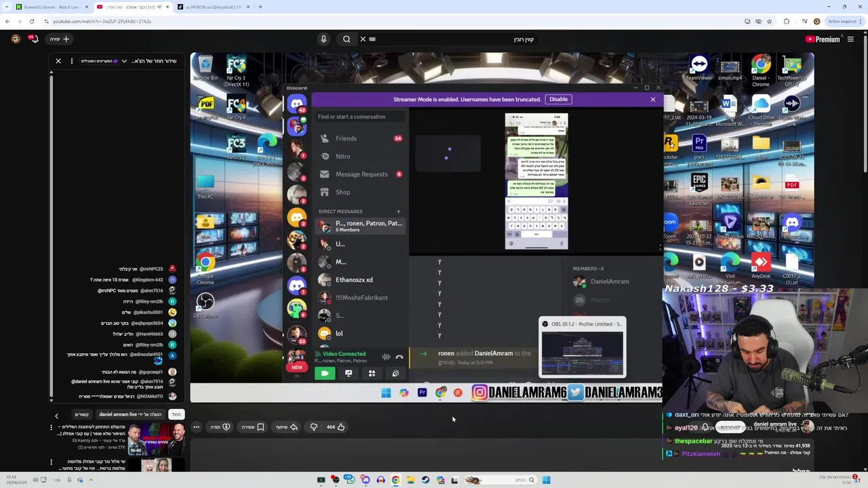Open live chat more options menu
Screen dimensions: 868x488
[72, 61]
